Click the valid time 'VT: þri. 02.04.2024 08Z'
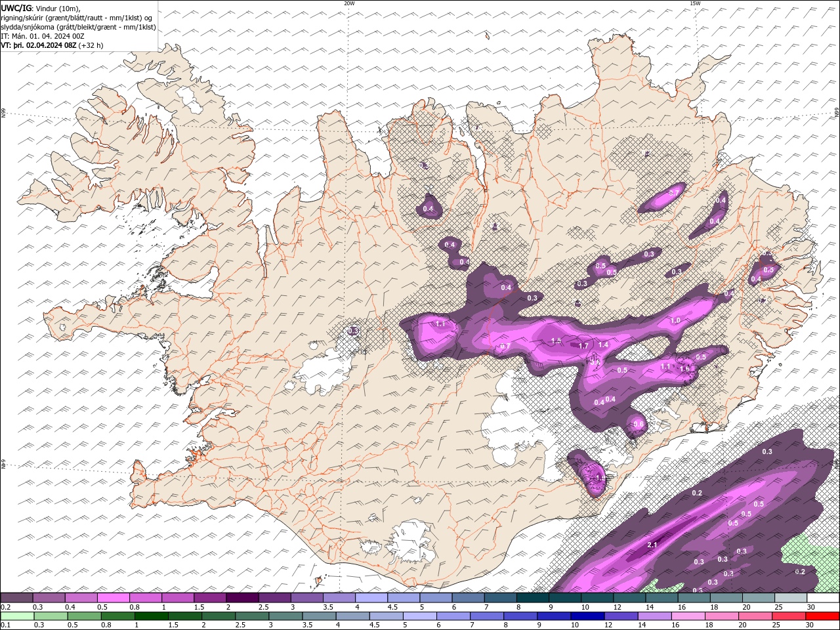Screen dimensions: 840x630 (39, 45)
